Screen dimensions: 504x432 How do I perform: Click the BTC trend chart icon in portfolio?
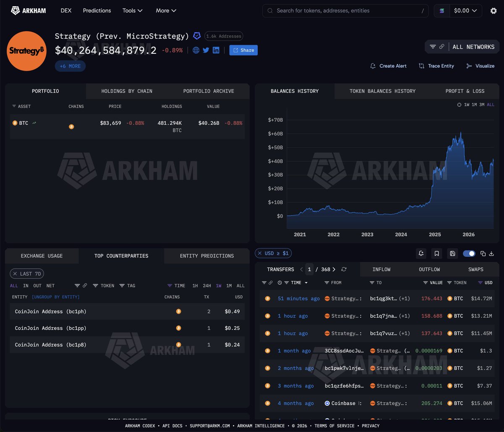coord(34,123)
